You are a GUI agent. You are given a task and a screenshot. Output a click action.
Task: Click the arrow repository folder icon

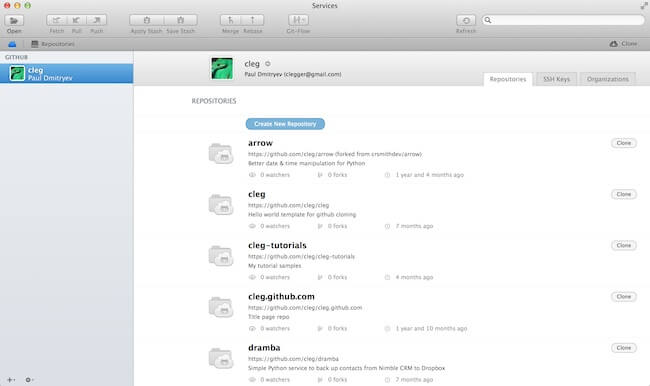221,153
